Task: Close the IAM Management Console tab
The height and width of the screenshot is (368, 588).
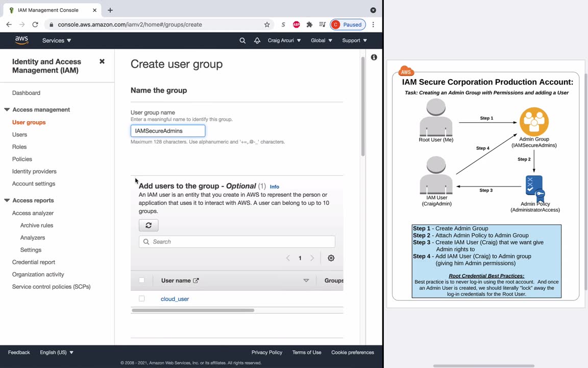Action: coord(94,10)
